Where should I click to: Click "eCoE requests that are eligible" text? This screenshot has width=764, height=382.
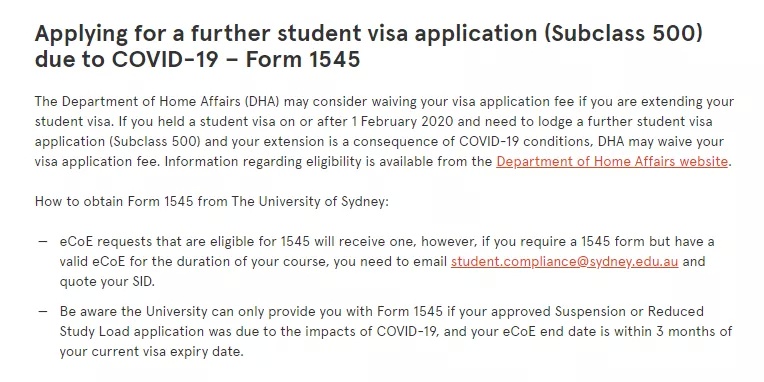pos(168,242)
